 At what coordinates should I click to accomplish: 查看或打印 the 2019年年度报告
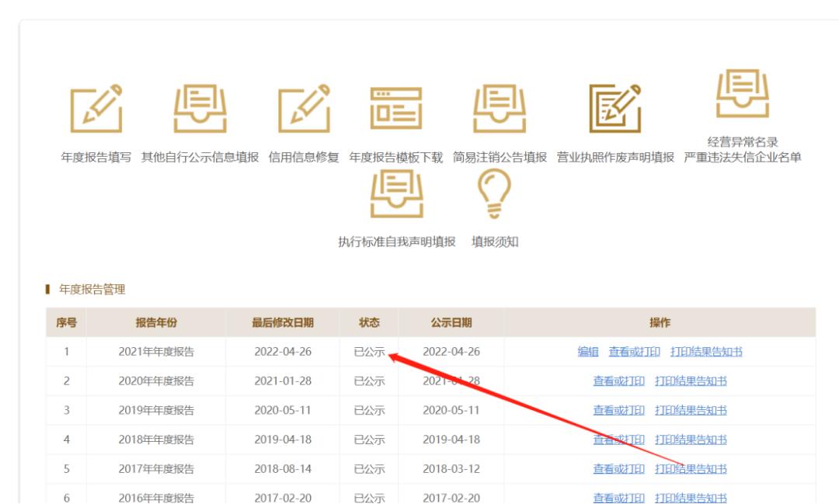[x=616, y=410]
